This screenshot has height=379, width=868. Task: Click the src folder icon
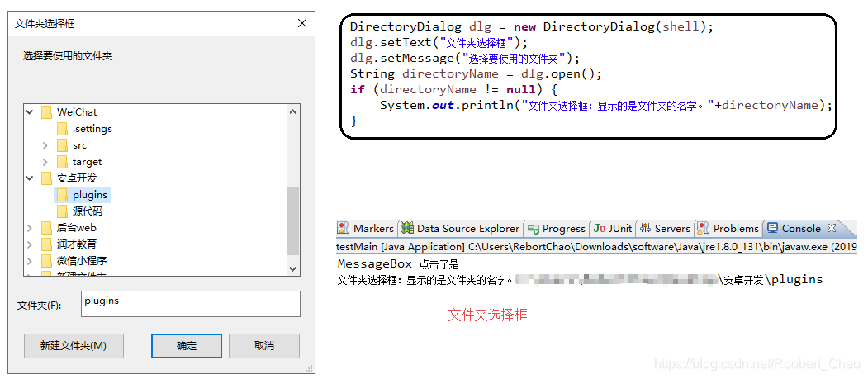tap(62, 145)
